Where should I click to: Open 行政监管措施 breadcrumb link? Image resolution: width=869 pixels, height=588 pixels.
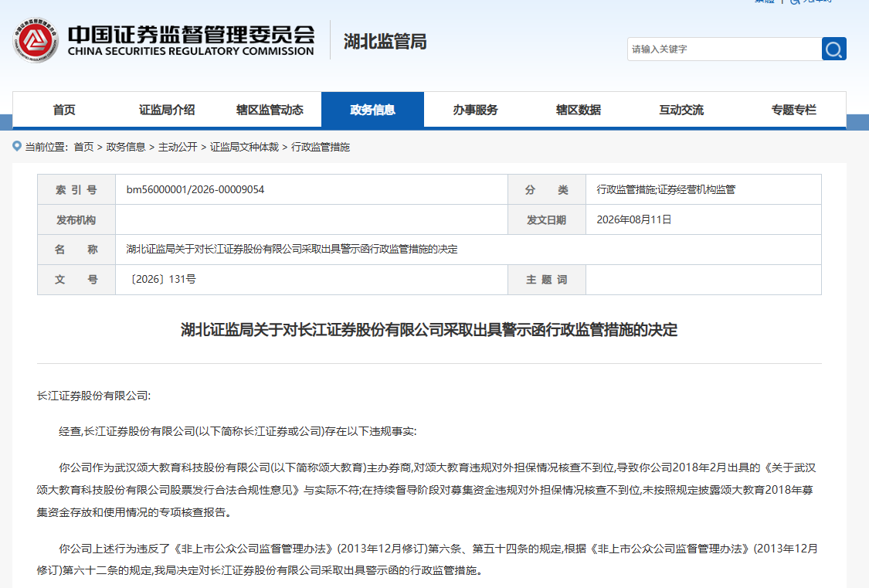(321, 147)
